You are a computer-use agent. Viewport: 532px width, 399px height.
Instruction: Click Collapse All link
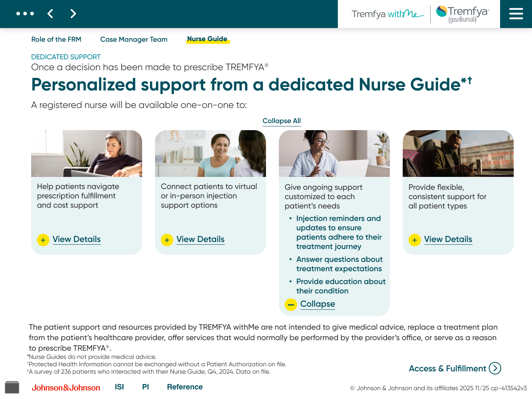(x=282, y=121)
